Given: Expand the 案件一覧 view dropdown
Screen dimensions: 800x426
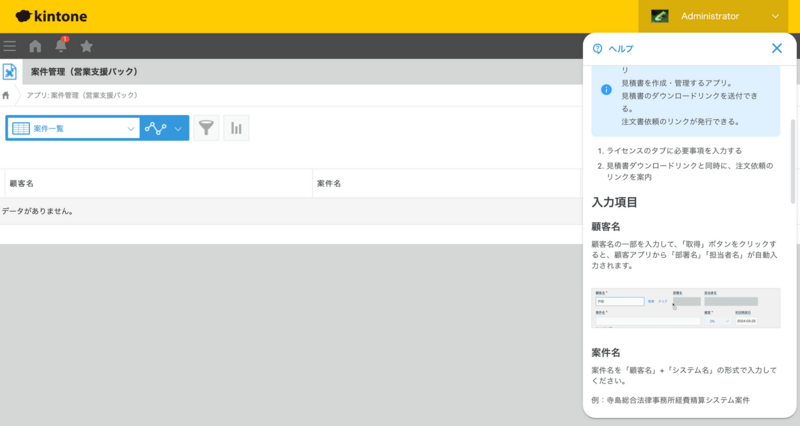Looking at the screenshot, I should 73,128.
